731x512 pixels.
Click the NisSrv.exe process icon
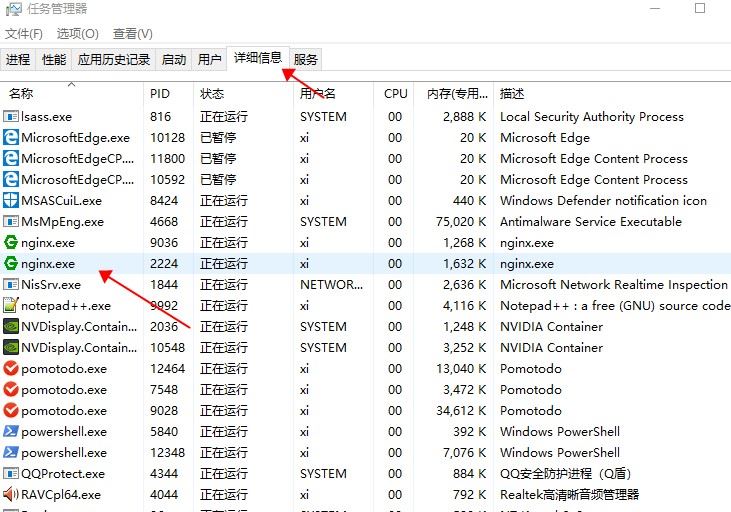pos(11,285)
